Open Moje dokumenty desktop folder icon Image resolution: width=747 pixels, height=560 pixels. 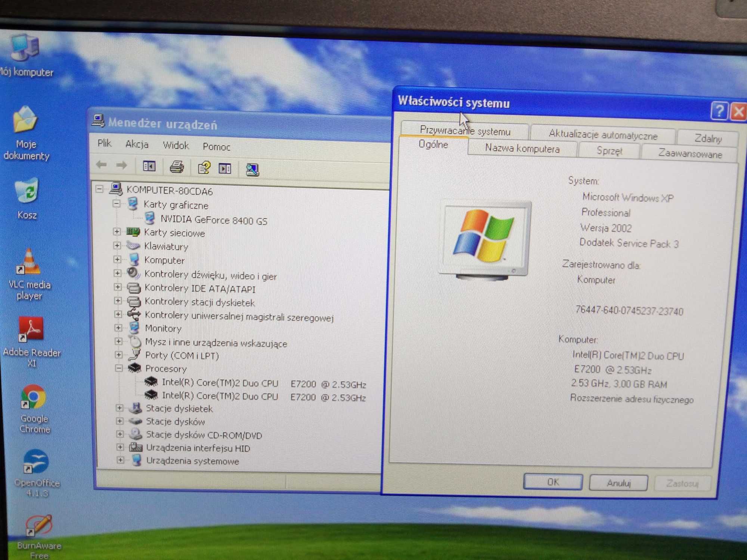click(25, 119)
